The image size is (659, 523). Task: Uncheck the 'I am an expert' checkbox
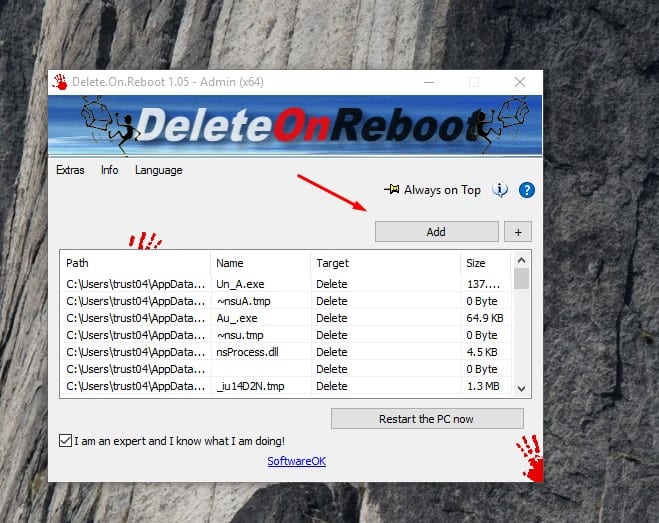click(x=66, y=440)
